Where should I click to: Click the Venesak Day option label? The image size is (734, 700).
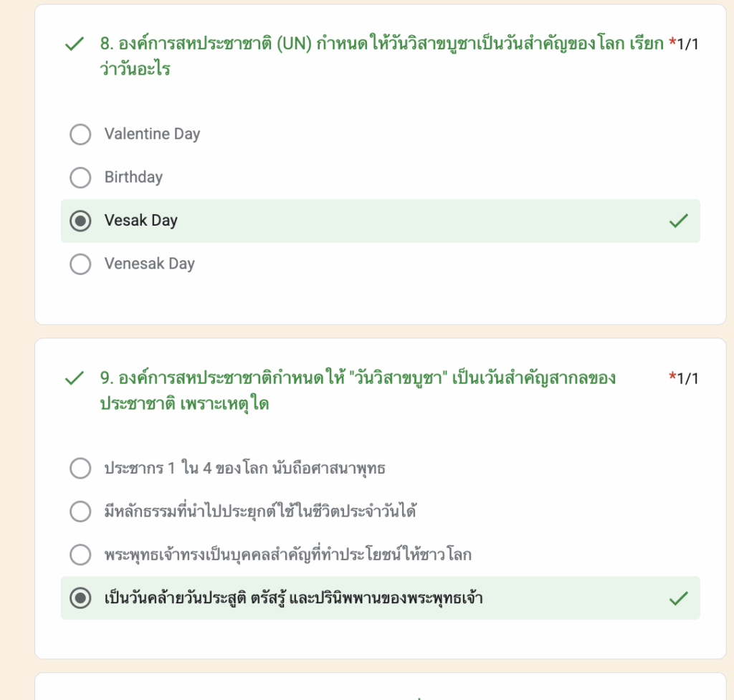point(149,264)
